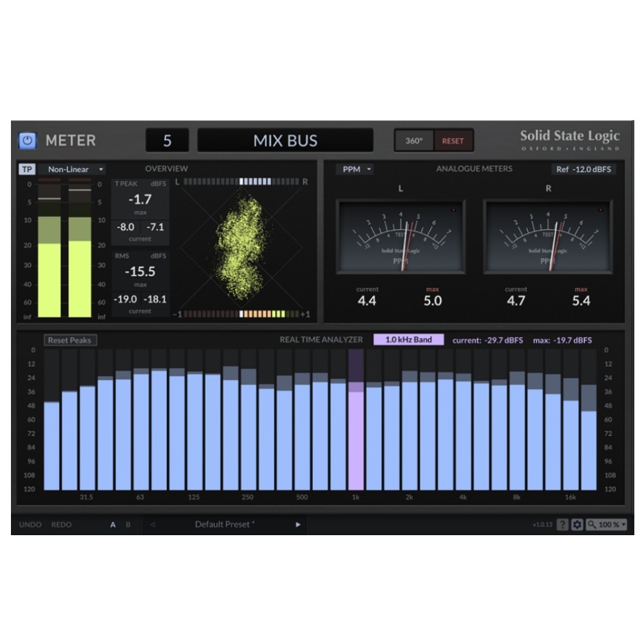Screen dimensions: 644x644
Task: Open the Default Preset name menu
Action: (x=225, y=524)
